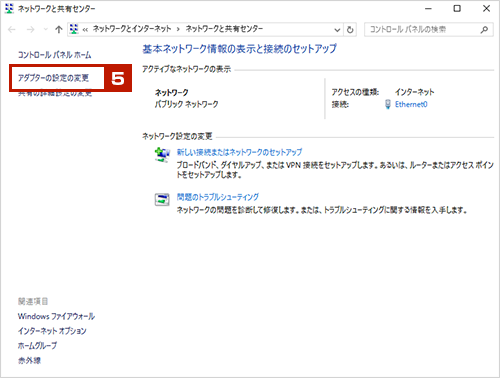The image size is (500, 378).
Task: Click the search magnifier icon
Action: pos(484,30)
